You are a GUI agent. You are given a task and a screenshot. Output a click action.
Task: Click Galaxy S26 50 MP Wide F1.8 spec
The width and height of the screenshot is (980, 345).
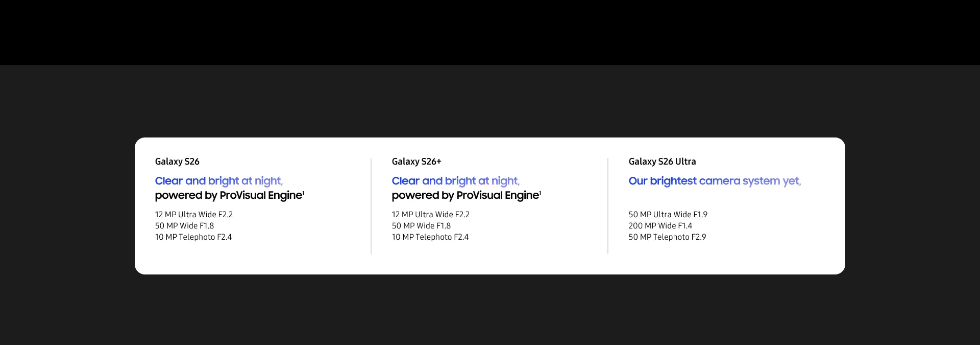click(x=184, y=226)
